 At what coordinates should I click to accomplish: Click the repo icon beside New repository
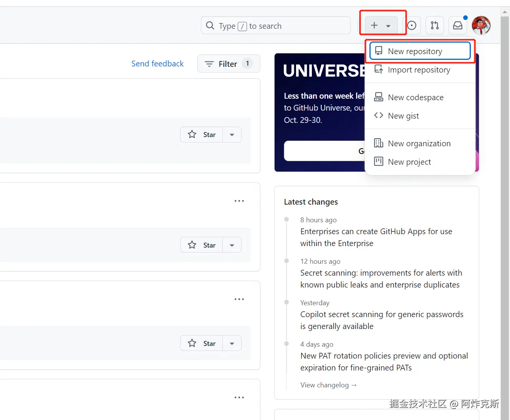click(x=379, y=51)
